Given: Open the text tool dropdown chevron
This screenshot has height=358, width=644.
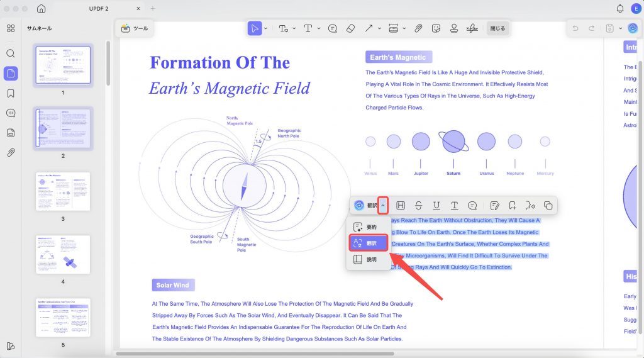Looking at the screenshot, I should point(319,28).
